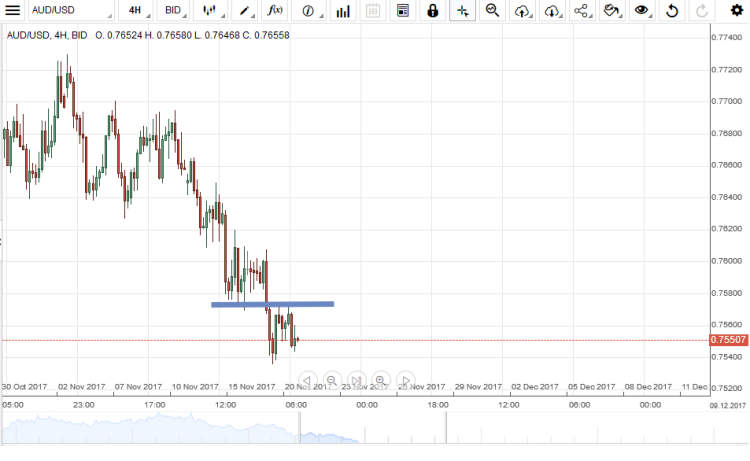Click the cloud download icon
This screenshot has width=750, height=461.
tap(552, 10)
